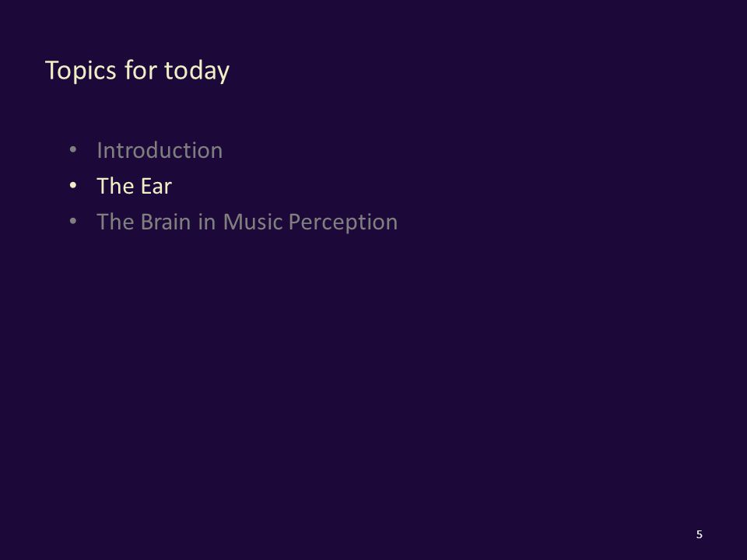Viewport: 747px width, 560px height.
Task: Click the bullet dot before 'The Brain'
Action: [73, 222]
